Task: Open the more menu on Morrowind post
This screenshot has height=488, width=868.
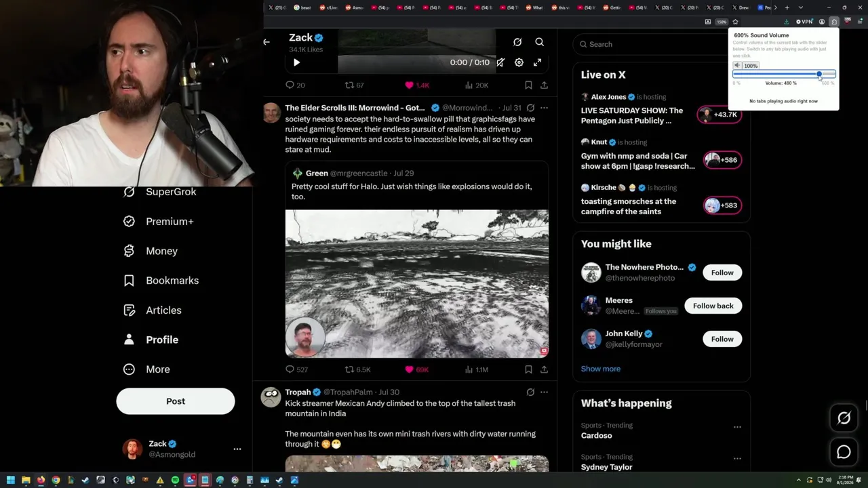Action: pos(544,108)
